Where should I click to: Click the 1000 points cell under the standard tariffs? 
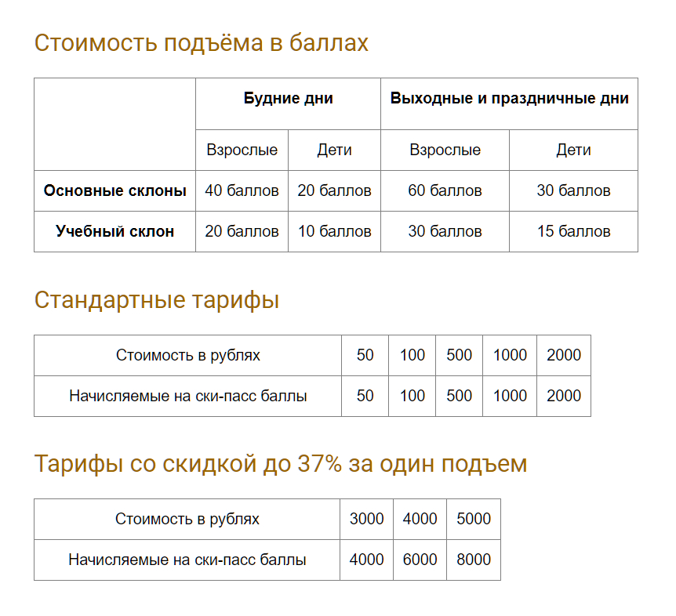510,396
